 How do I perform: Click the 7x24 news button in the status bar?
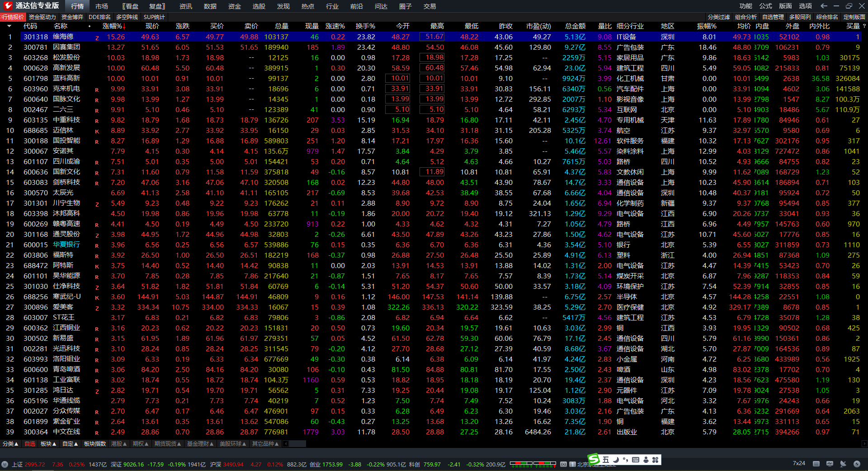tap(799, 463)
